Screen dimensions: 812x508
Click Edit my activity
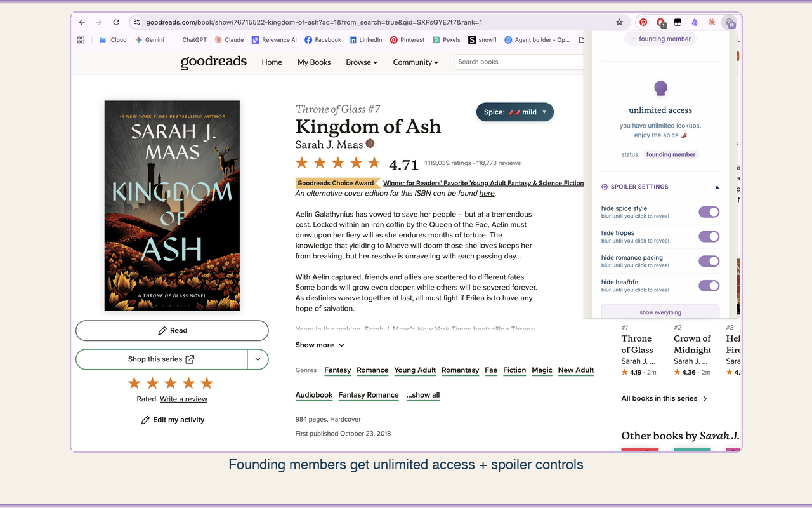[x=172, y=420]
